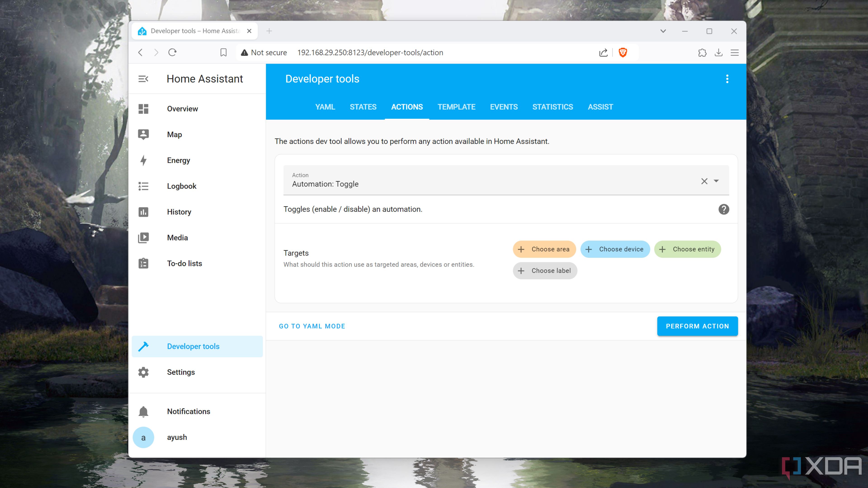Click the GO TO YAML MODE link
Screen dimensions: 868x488
(312, 326)
